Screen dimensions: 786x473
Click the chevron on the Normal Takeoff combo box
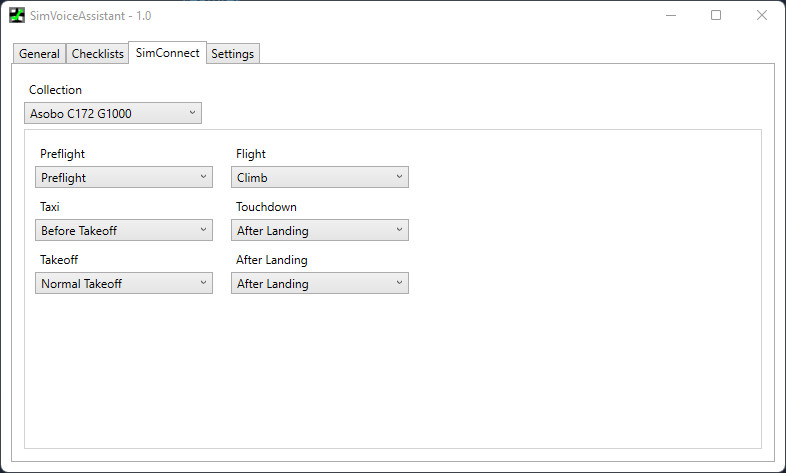203,283
